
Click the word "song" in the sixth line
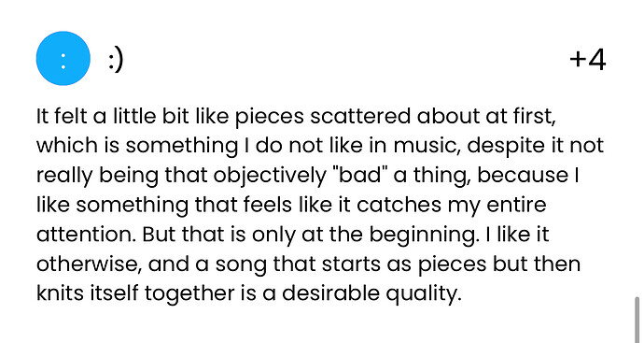pos(241,265)
